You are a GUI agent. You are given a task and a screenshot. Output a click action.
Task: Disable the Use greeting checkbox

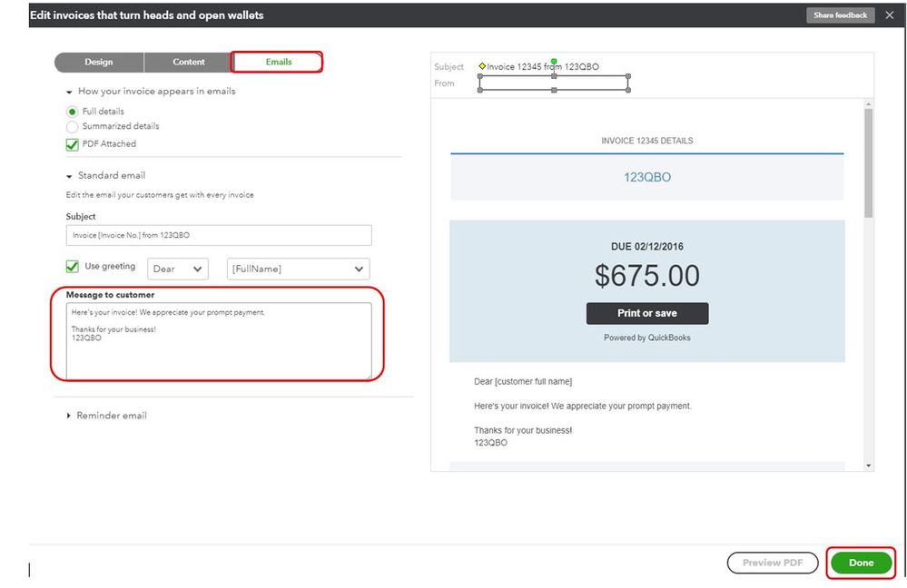[73, 267]
